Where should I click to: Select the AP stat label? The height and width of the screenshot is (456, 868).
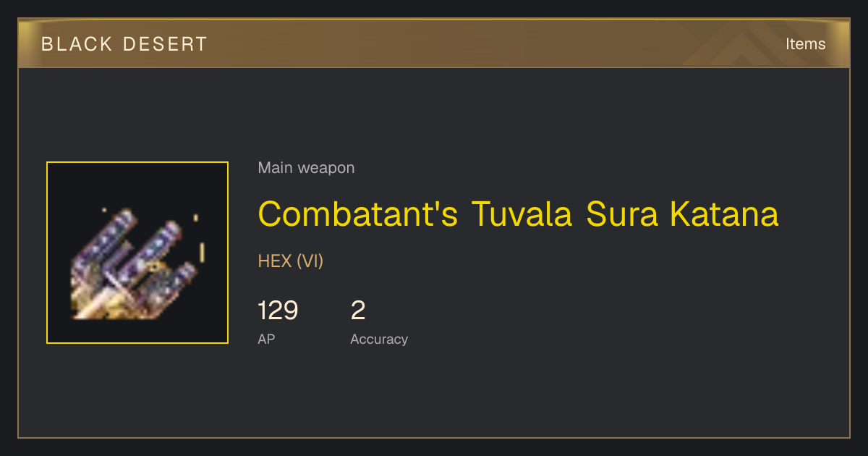[266, 339]
